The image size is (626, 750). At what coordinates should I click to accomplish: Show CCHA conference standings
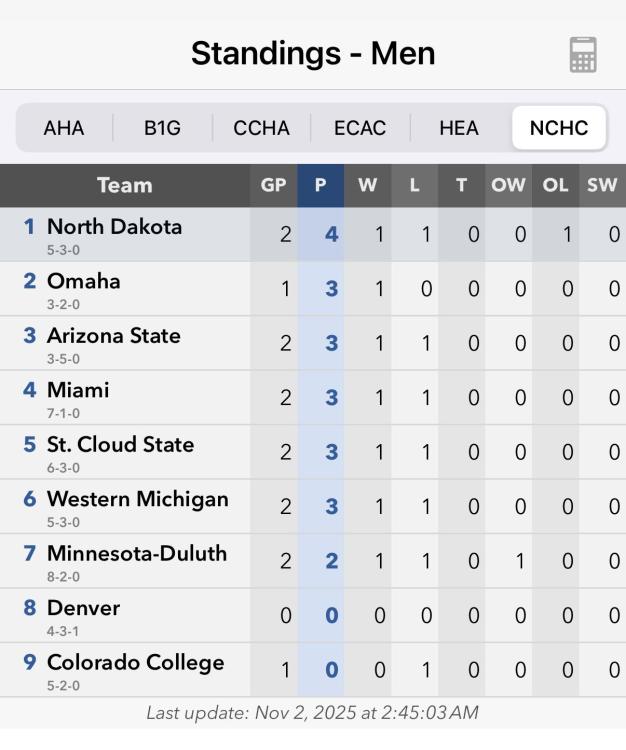tap(261, 128)
